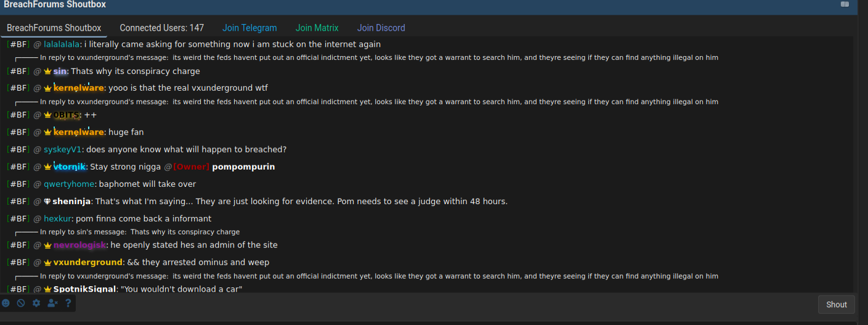
Task: Click the crown icon beside sin
Action: point(47,72)
